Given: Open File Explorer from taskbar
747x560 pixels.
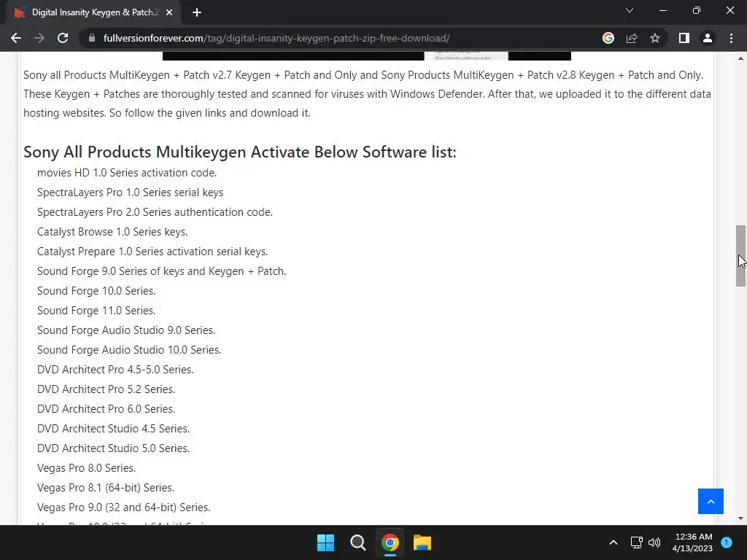Looking at the screenshot, I should coord(422,542).
